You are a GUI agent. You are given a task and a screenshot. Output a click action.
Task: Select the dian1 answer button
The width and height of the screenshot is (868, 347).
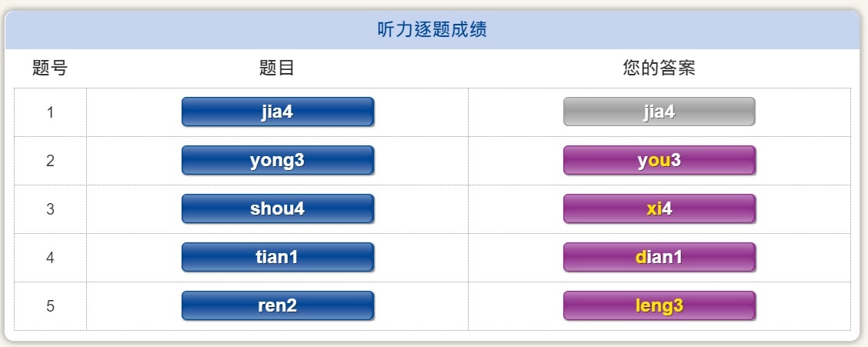pos(659,257)
